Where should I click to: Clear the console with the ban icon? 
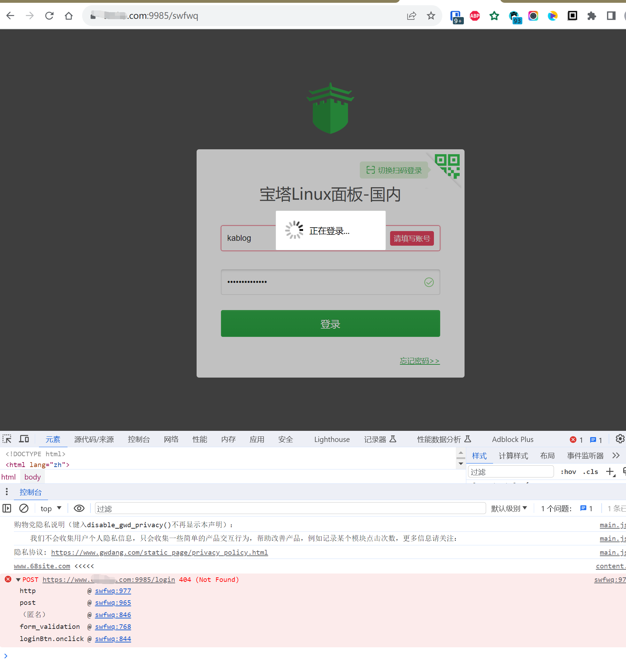[x=24, y=508]
